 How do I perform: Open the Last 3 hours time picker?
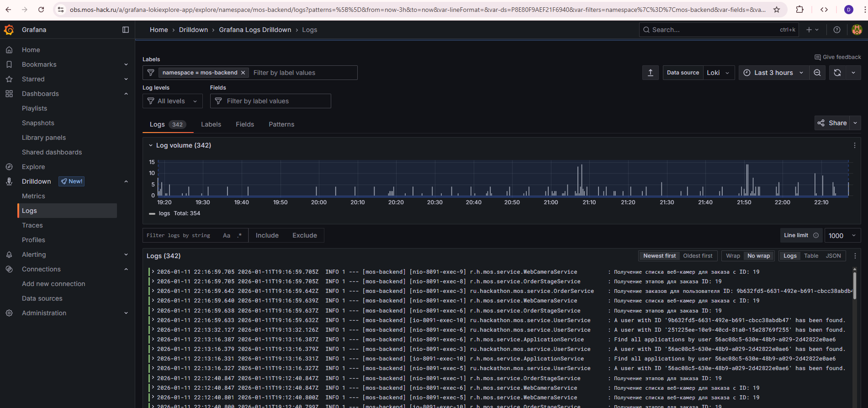pyautogui.click(x=773, y=73)
